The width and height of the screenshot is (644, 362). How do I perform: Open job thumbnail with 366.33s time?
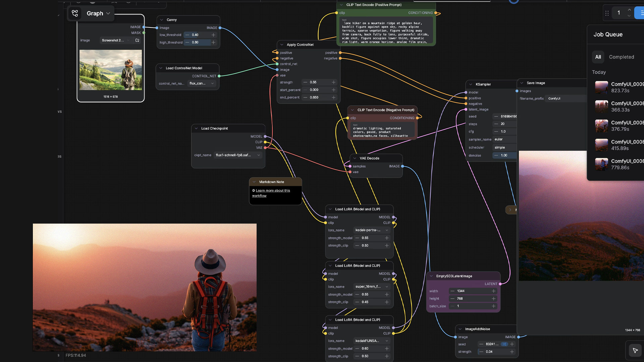[602, 107]
